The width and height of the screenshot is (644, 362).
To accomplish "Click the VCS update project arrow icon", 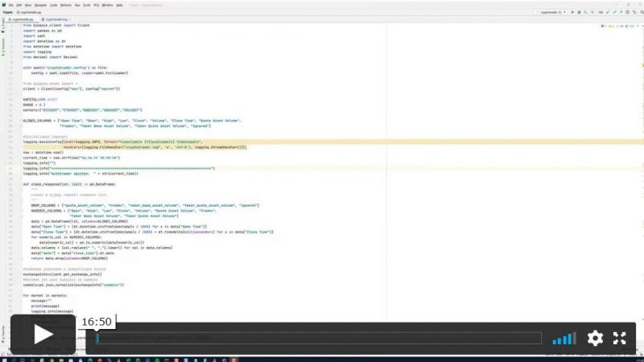I will point(608,12).
